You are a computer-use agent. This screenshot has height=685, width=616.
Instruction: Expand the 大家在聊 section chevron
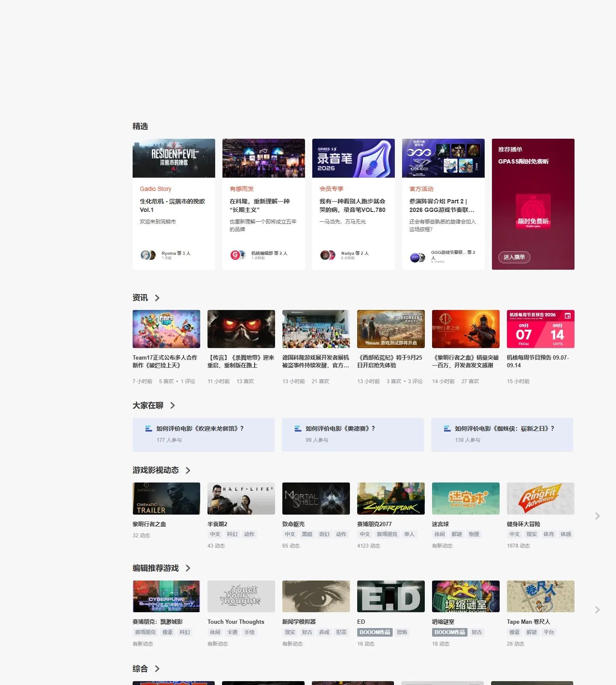172,405
